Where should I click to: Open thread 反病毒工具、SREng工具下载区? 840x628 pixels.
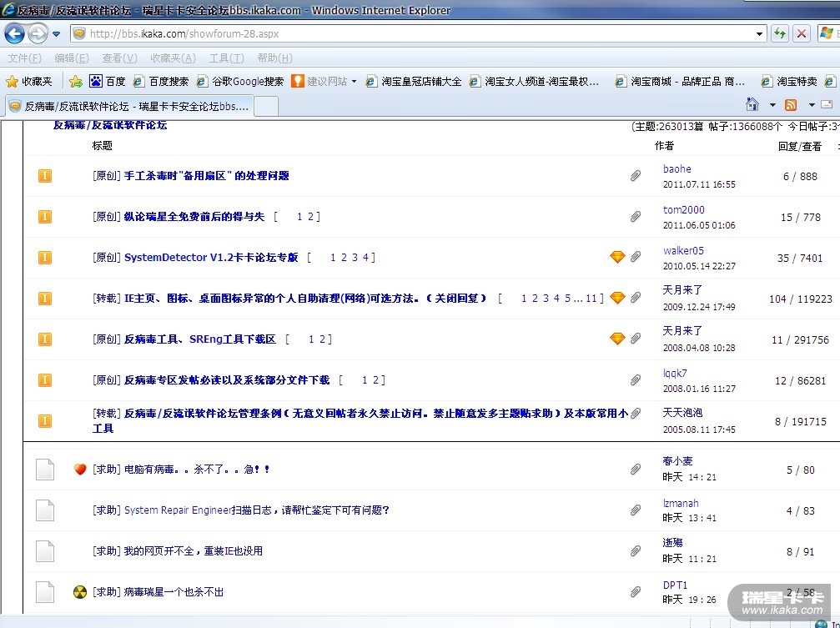click(200, 339)
